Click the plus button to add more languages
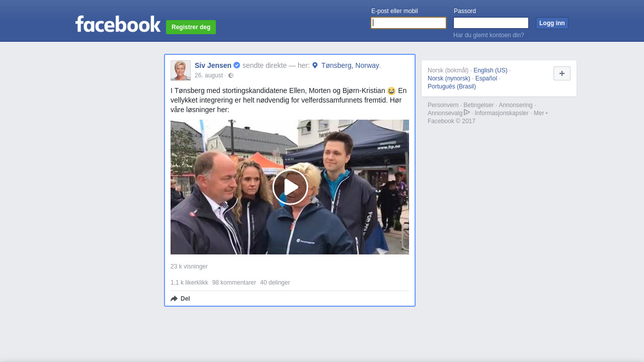The image size is (644, 362). click(x=562, y=73)
